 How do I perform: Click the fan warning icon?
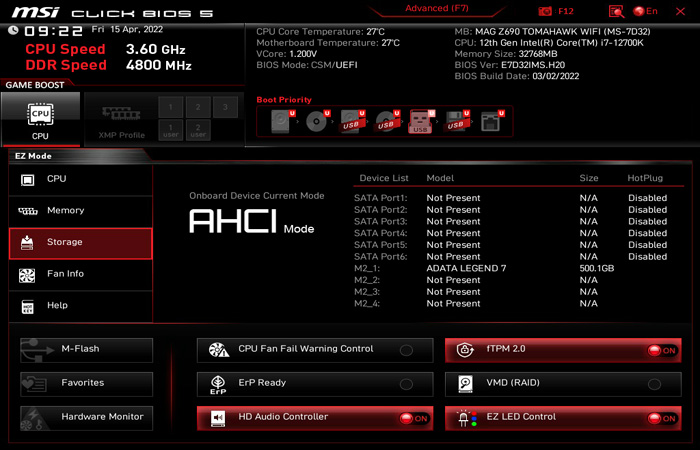pos(219,350)
